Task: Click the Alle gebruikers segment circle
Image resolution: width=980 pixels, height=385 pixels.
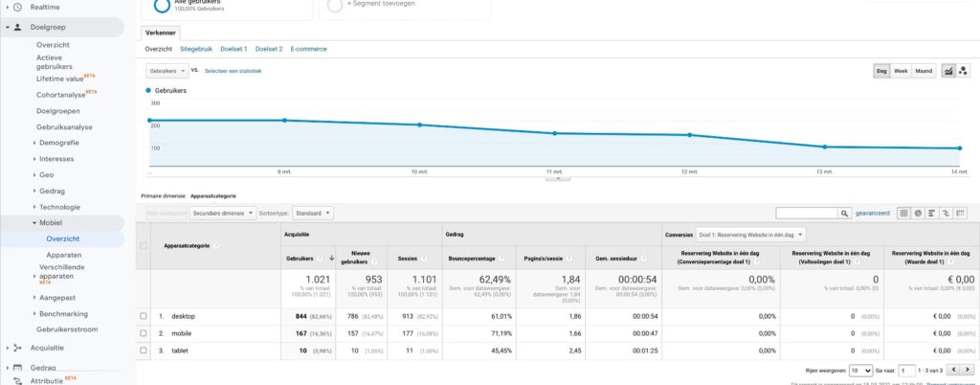Action: [x=162, y=5]
